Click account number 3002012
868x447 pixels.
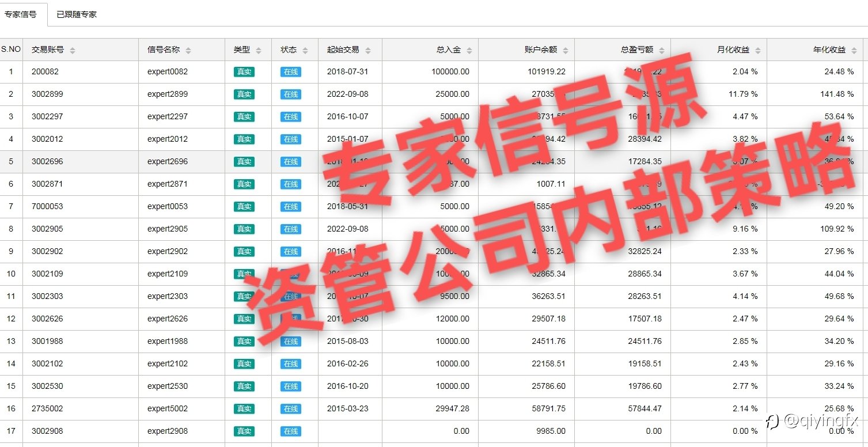47,139
